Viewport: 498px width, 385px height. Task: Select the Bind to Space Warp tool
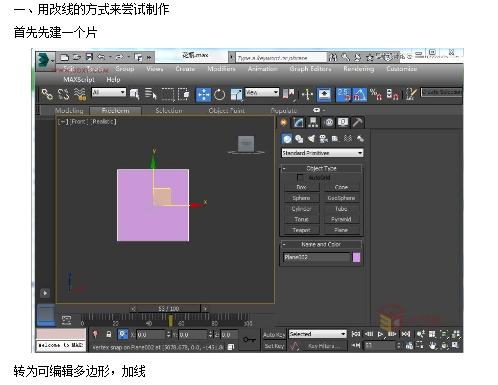click(x=80, y=94)
